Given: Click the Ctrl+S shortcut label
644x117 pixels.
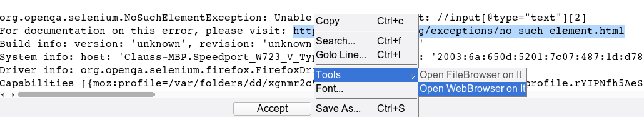Looking at the screenshot, I should pos(391,109).
